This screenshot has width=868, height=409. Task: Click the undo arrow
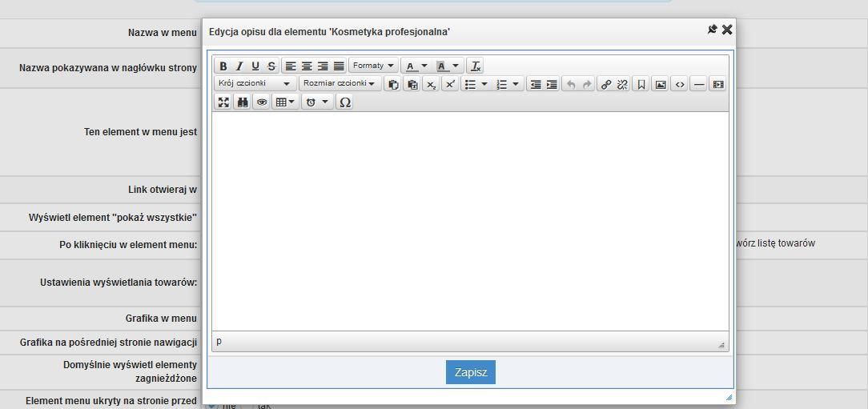click(571, 84)
